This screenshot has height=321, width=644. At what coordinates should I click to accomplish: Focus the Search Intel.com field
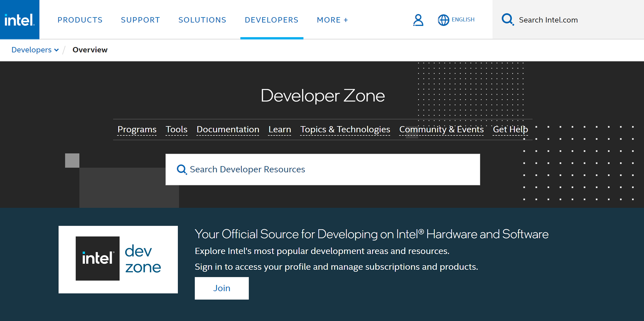point(568,19)
